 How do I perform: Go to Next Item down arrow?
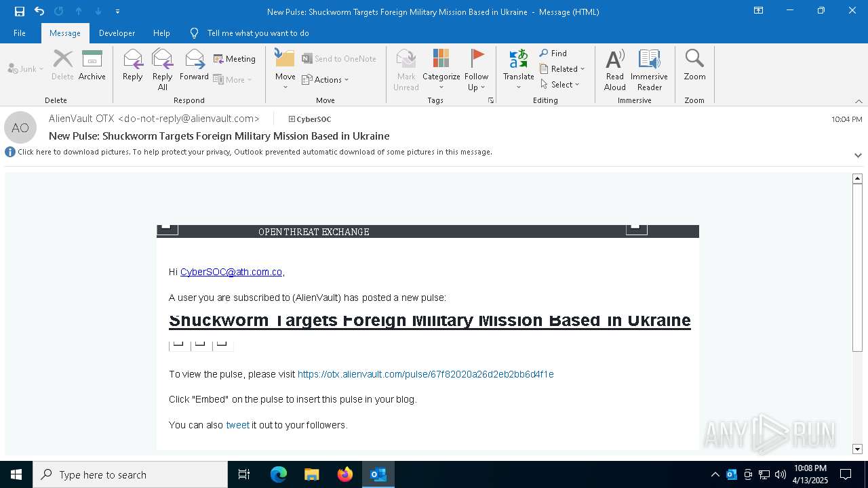coord(98,12)
